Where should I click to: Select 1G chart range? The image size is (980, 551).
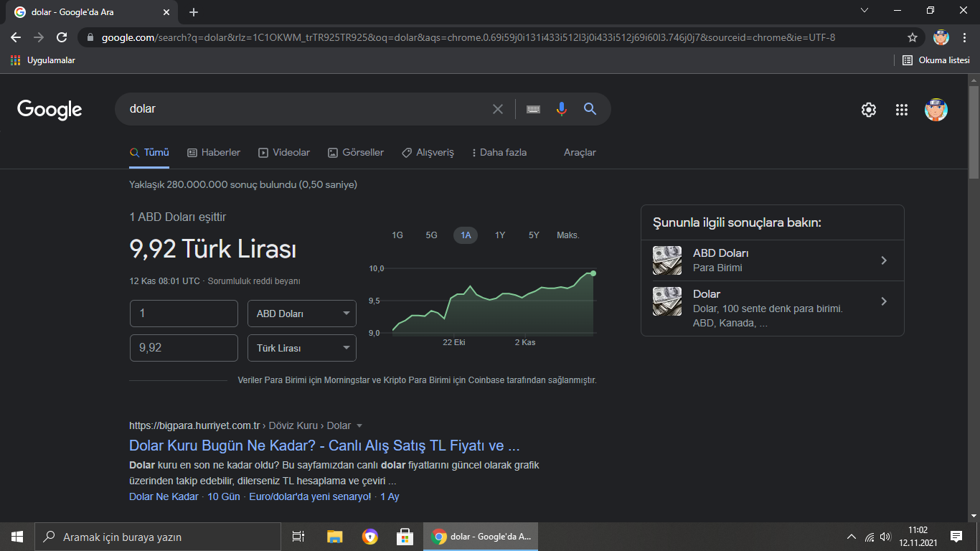tap(397, 235)
